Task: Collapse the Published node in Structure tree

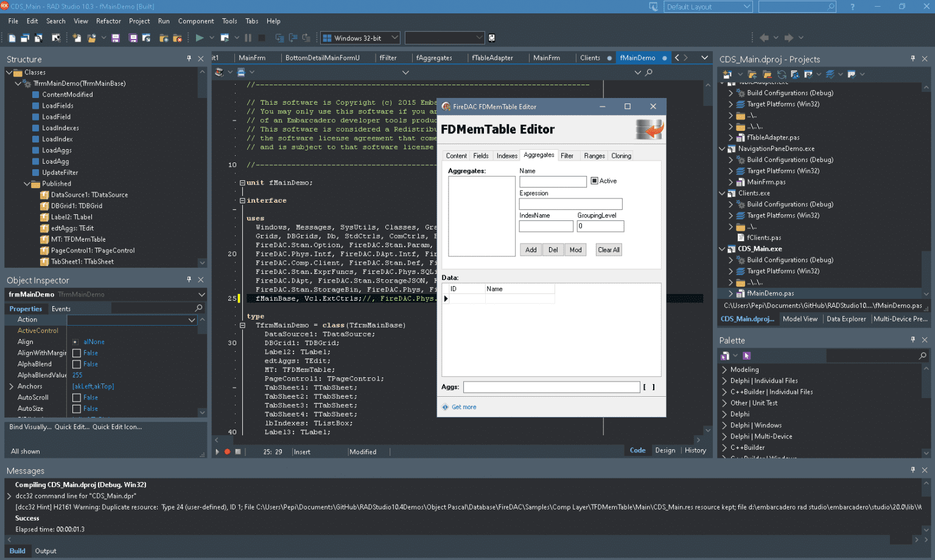Action: 27,184
